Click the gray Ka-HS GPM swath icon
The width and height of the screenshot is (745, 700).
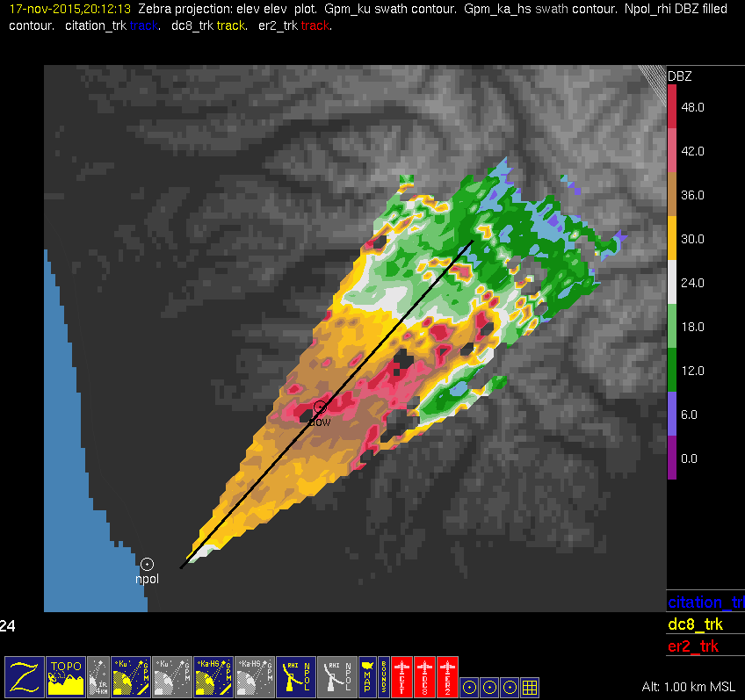pos(255,677)
